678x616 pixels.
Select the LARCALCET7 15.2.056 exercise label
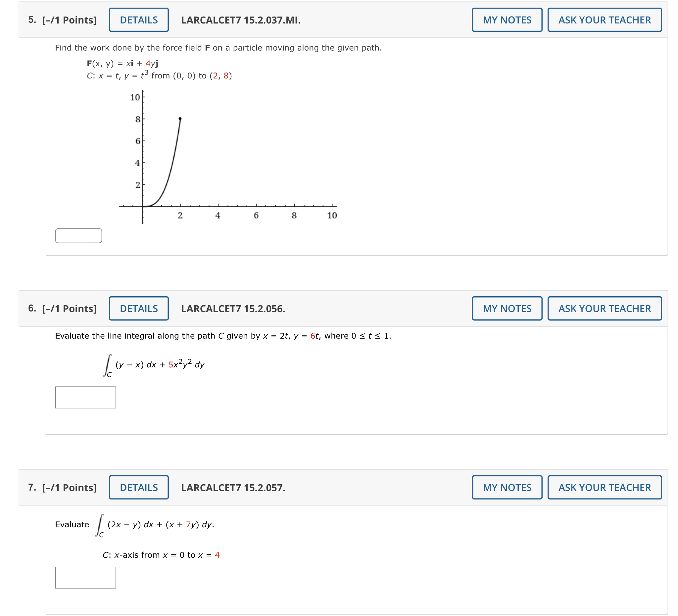tap(233, 308)
